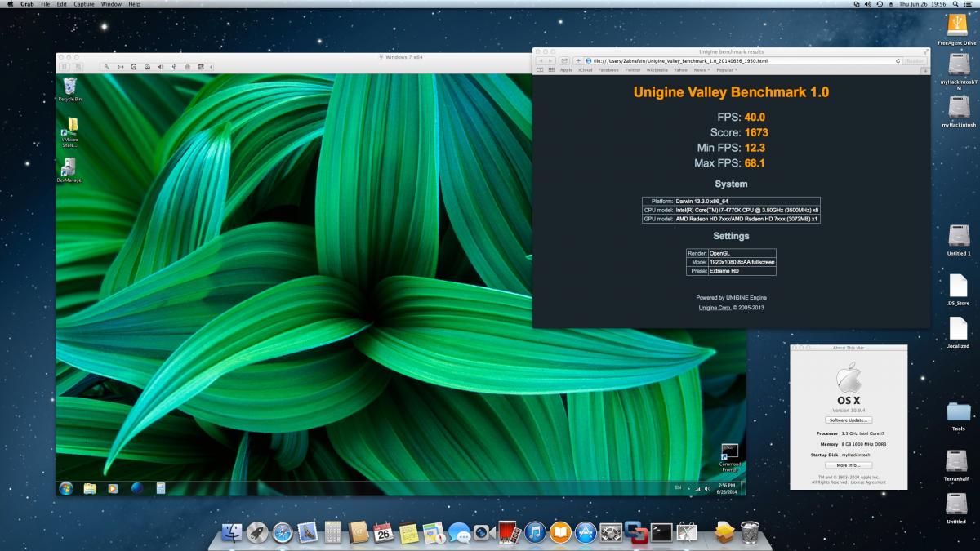The width and height of the screenshot is (980, 551).
Task: Open VMware settings wrench icon
Action: coord(107,66)
